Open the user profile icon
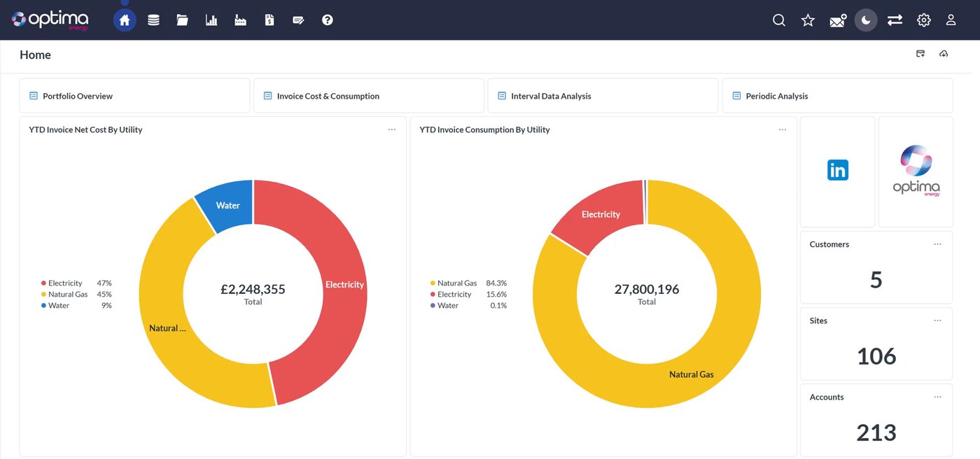This screenshot has height=459, width=980. click(951, 20)
